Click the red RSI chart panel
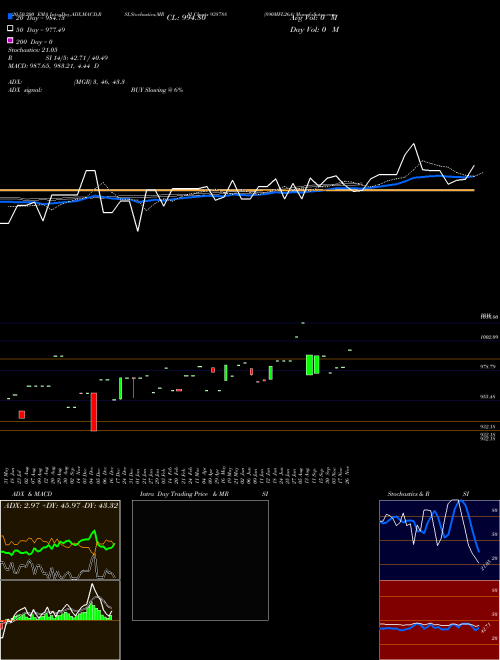The height and width of the screenshot is (660, 500). tap(439, 620)
